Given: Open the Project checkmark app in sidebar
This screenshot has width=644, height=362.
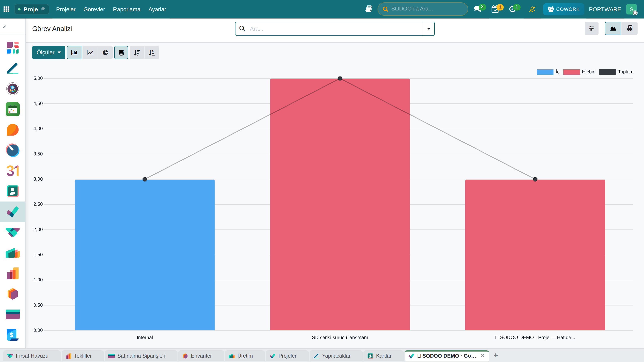Looking at the screenshot, I should (13, 212).
